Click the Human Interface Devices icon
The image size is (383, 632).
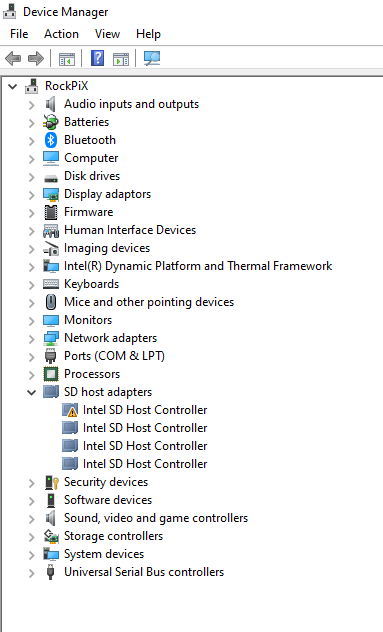point(51,231)
